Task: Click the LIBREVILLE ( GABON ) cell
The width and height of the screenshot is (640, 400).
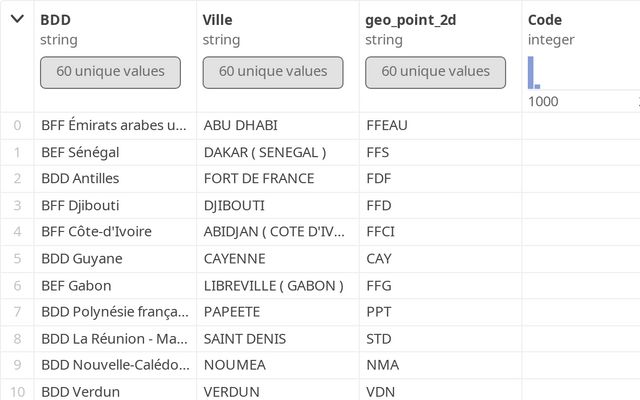Action: (278, 286)
